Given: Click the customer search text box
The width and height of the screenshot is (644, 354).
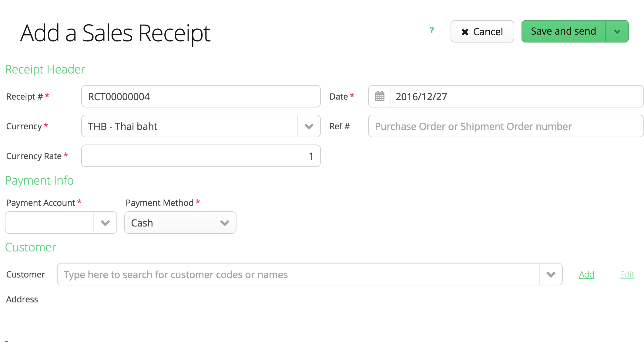Looking at the screenshot, I should pos(298,274).
